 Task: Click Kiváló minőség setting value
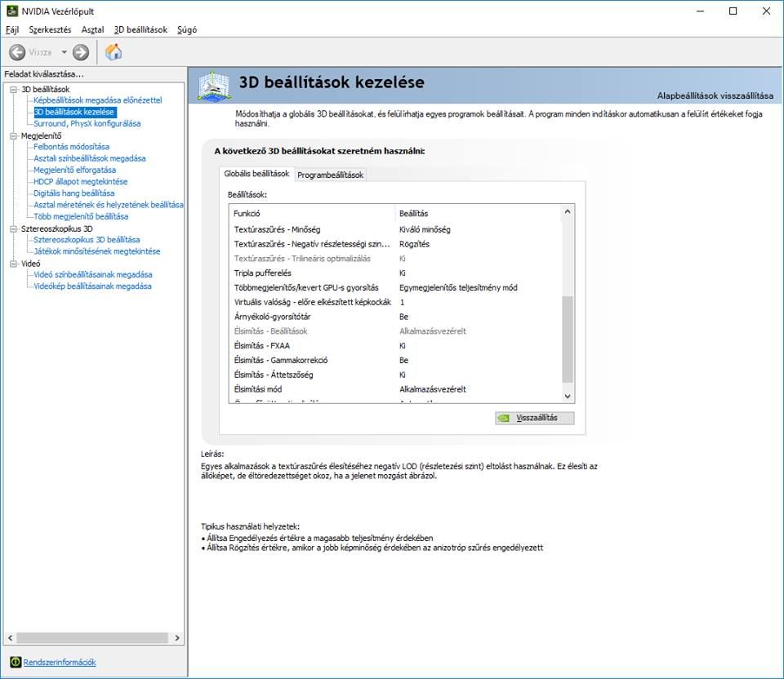425,229
